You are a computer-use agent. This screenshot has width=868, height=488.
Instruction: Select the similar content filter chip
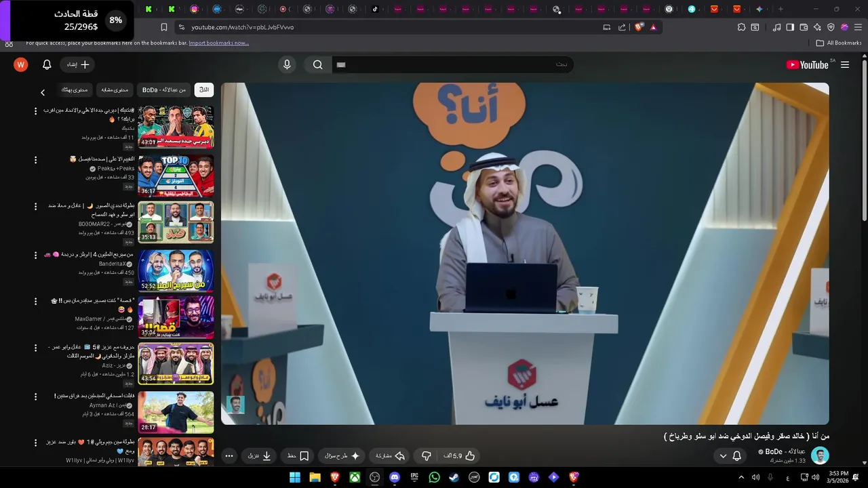pos(115,89)
